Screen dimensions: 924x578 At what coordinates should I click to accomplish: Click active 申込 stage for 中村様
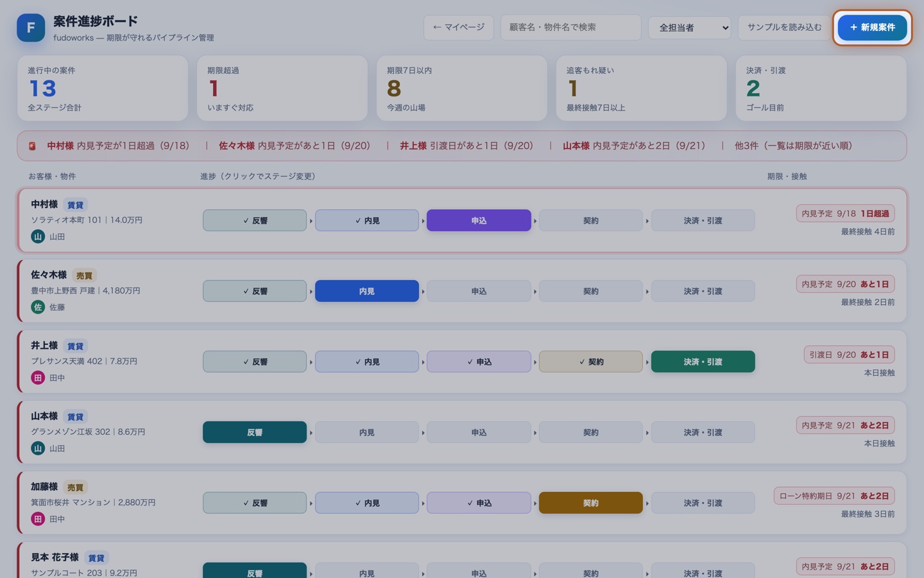click(479, 220)
